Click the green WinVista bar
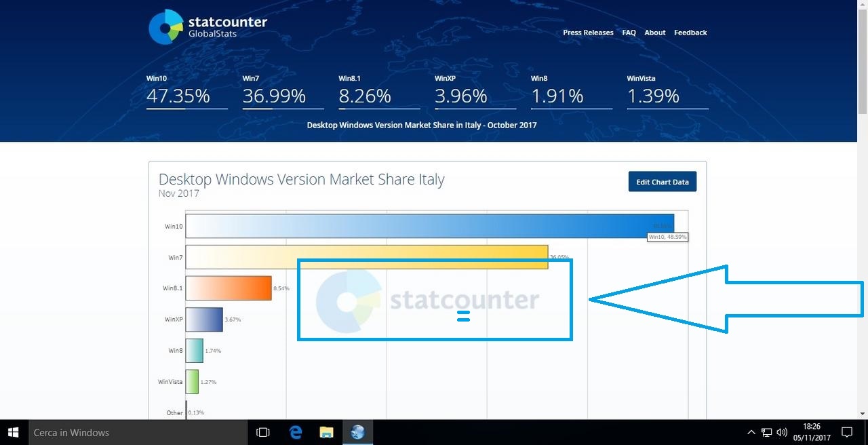Image resolution: width=868 pixels, height=445 pixels. [192, 381]
